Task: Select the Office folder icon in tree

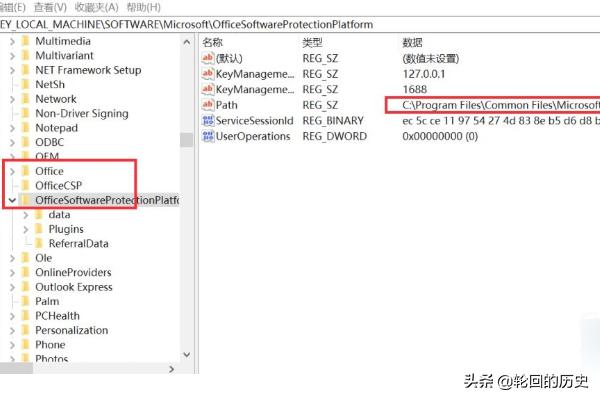Action: click(25, 171)
